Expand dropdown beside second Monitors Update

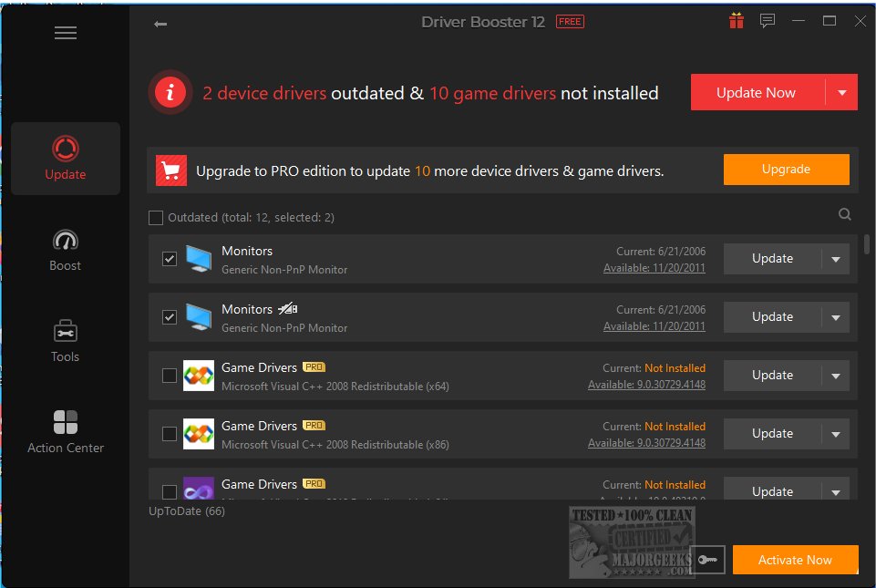pyautogui.click(x=836, y=317)
